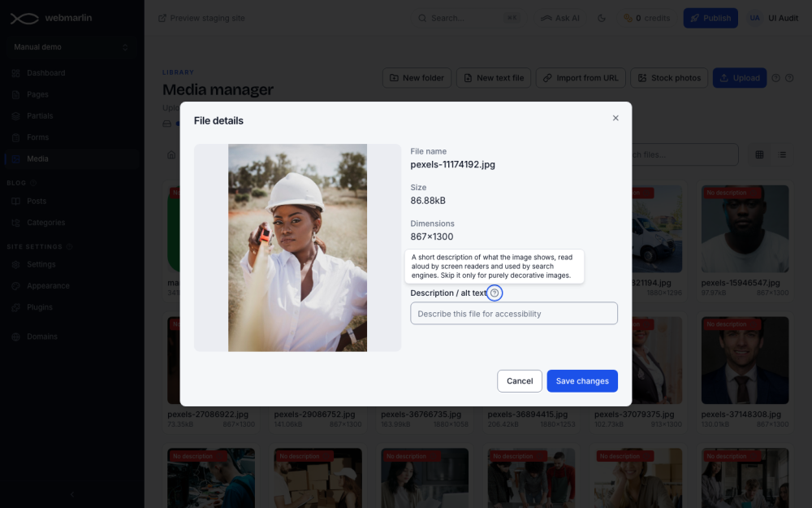Collapse the sidebar with the chevron
Viewport: 812px width, 508px height.
(72, 494)
